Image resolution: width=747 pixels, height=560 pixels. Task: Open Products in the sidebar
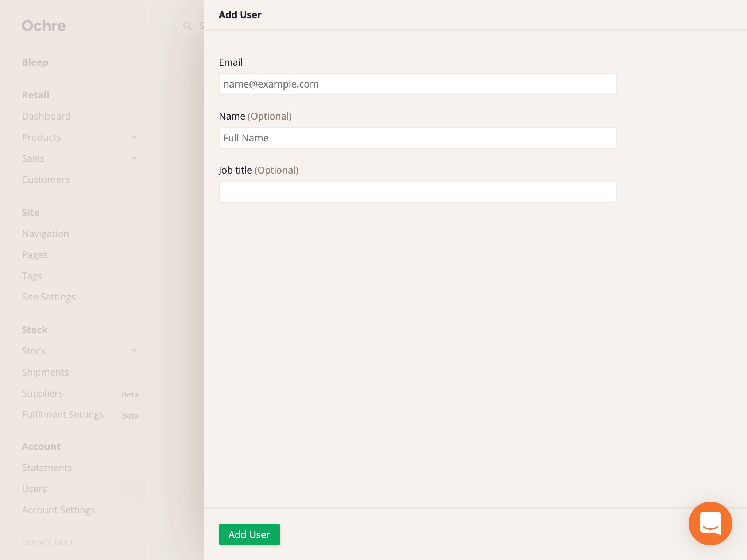(x=42, y=137)
